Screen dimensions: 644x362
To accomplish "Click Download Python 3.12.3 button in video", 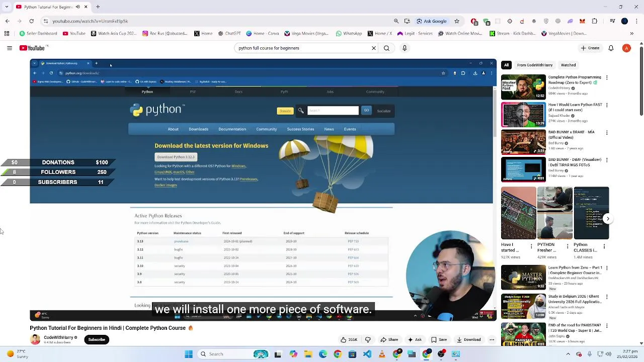I will tap(176, 157).
